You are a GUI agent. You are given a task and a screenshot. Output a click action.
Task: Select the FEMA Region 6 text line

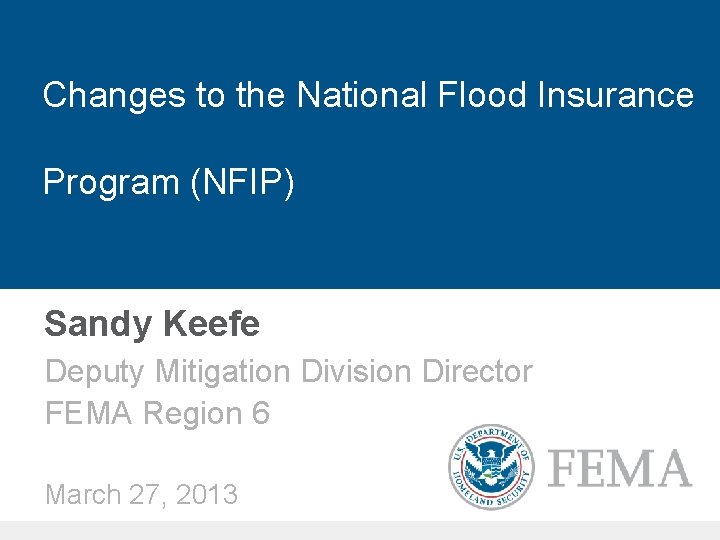click(157, 413)
